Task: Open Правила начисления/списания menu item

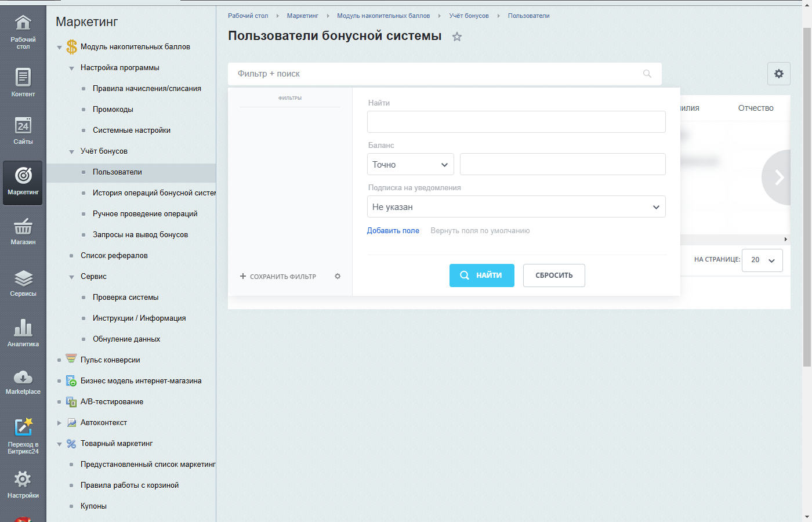Action: click(x=147, y=88)
